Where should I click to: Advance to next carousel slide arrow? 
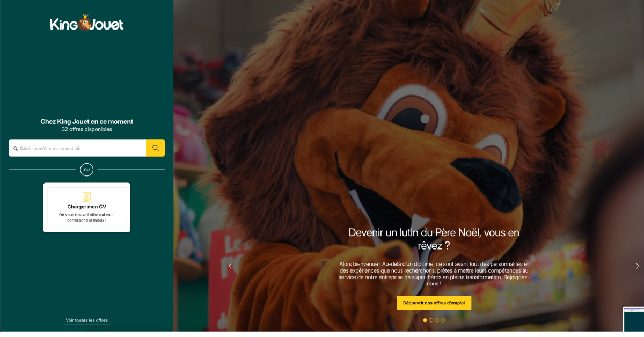(x=638, y=266)
